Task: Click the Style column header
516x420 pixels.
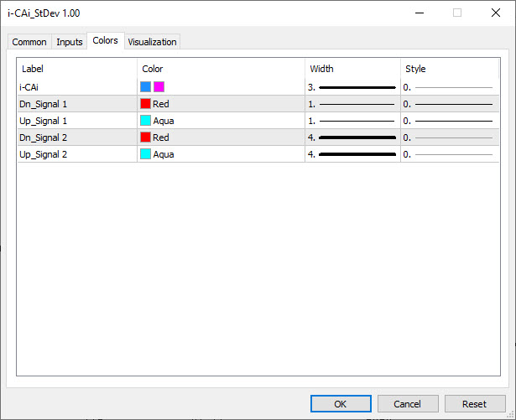Action: [x=450, y=69]
